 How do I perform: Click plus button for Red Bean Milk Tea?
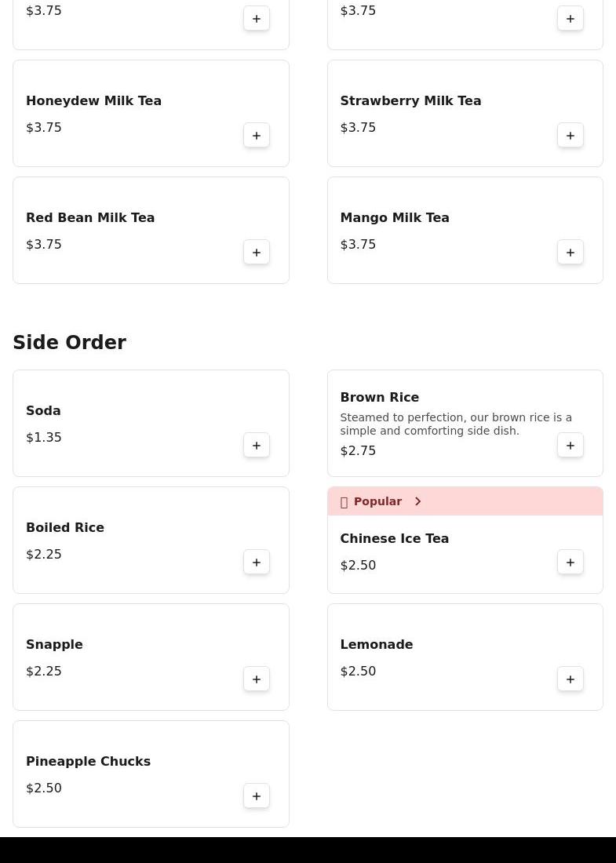(x=257, y=253)
